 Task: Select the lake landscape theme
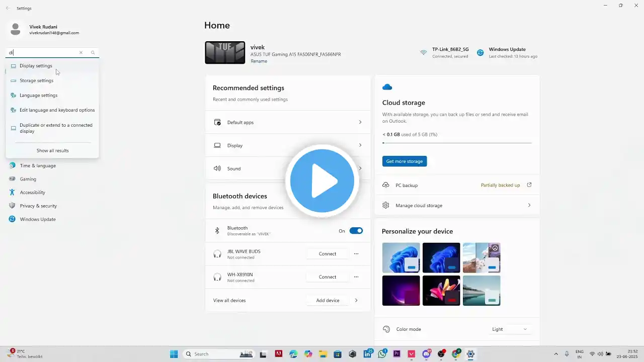(481, 291)
